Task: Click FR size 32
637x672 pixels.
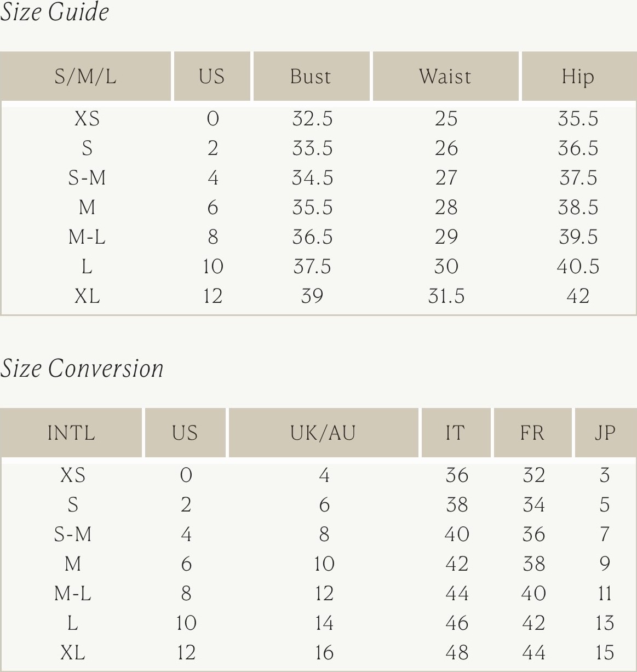Action: point(533,475)
